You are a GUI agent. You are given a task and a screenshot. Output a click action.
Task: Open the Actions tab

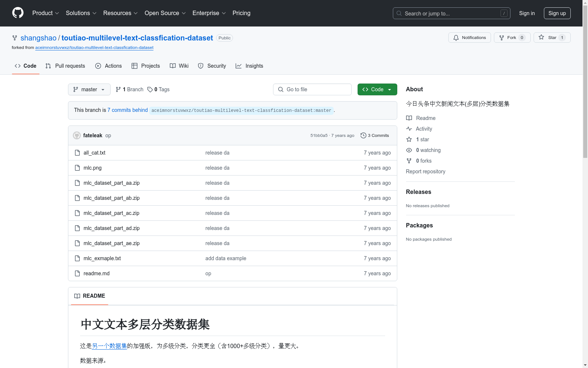pyautogui.click(x=108, y=66)
